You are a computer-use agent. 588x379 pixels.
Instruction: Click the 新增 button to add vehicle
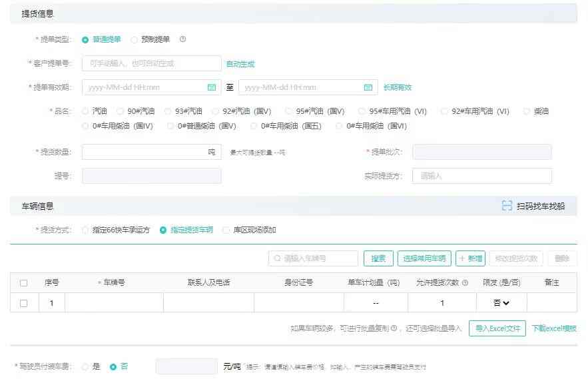click(x=470, y=258)
